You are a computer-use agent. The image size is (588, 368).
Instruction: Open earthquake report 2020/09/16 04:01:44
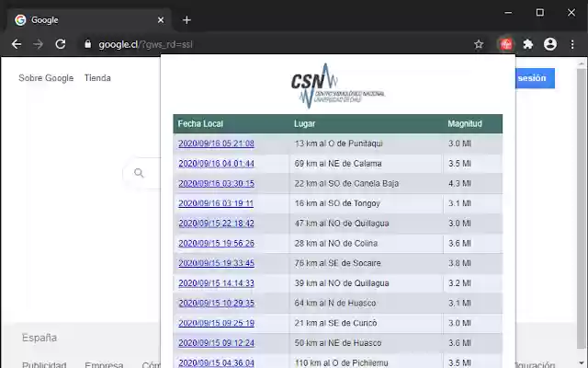tap(217, 164)
